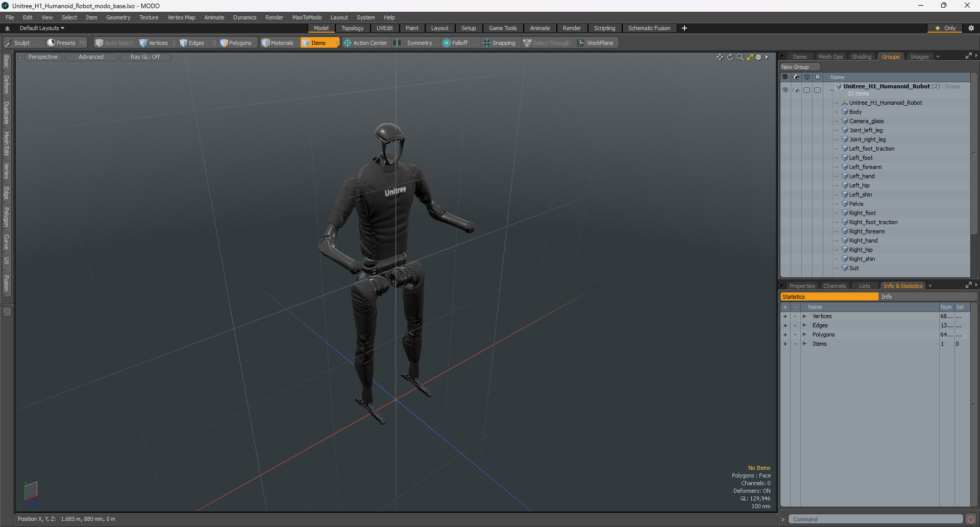The image size is (980, 527).
Task: Expand Info & Statistics panel to full size
Action: 968,285
